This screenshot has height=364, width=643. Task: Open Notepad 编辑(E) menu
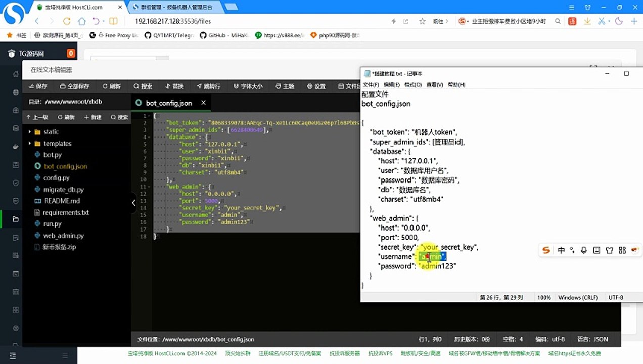tap(392, 85)
